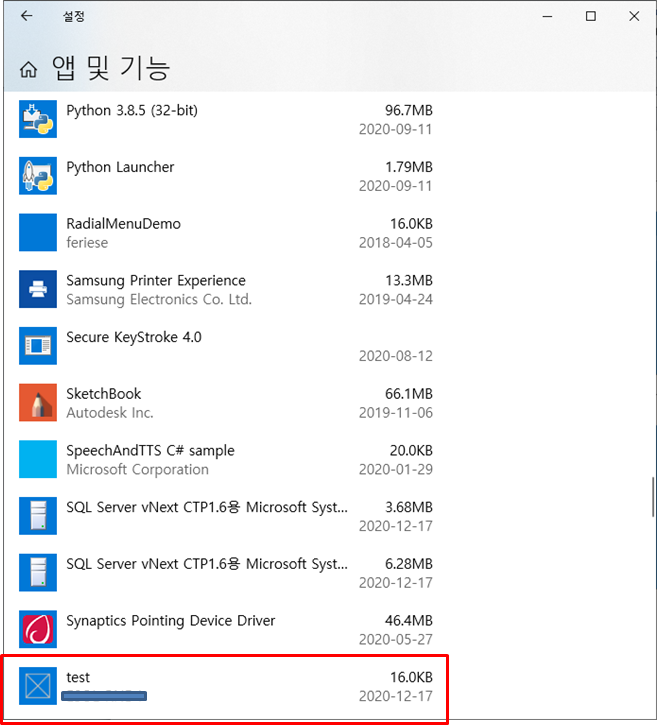The image size is (657, 725).
Task: Click the RadialMenuDemo blue square icon
Action: click(x=38, y=232)
